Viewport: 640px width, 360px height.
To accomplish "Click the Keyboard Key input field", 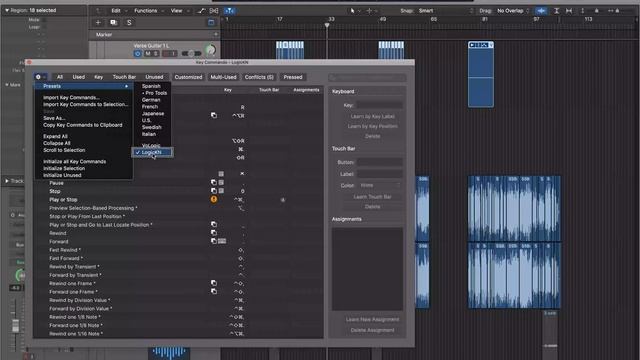I will point(380,105).
